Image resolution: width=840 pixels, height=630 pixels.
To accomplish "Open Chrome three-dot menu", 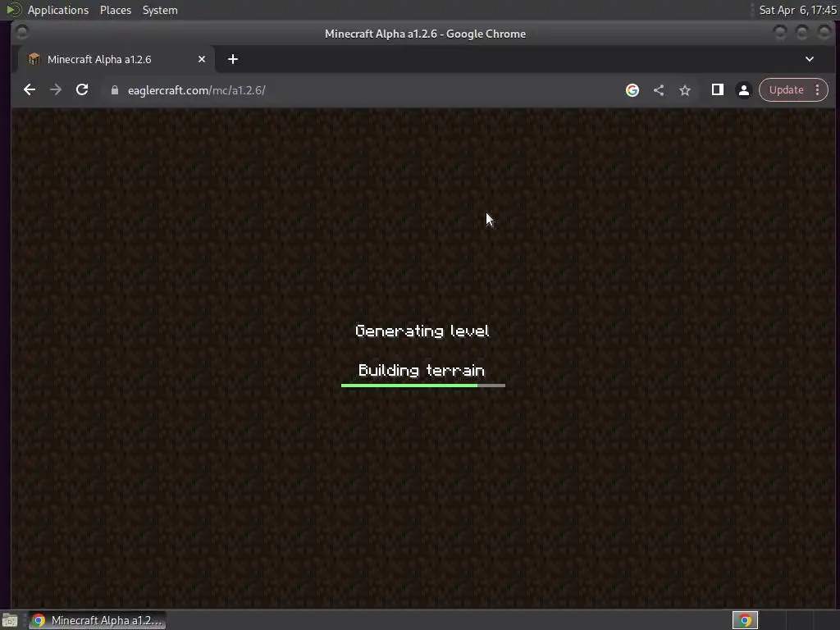I will [x=818, y=90].
